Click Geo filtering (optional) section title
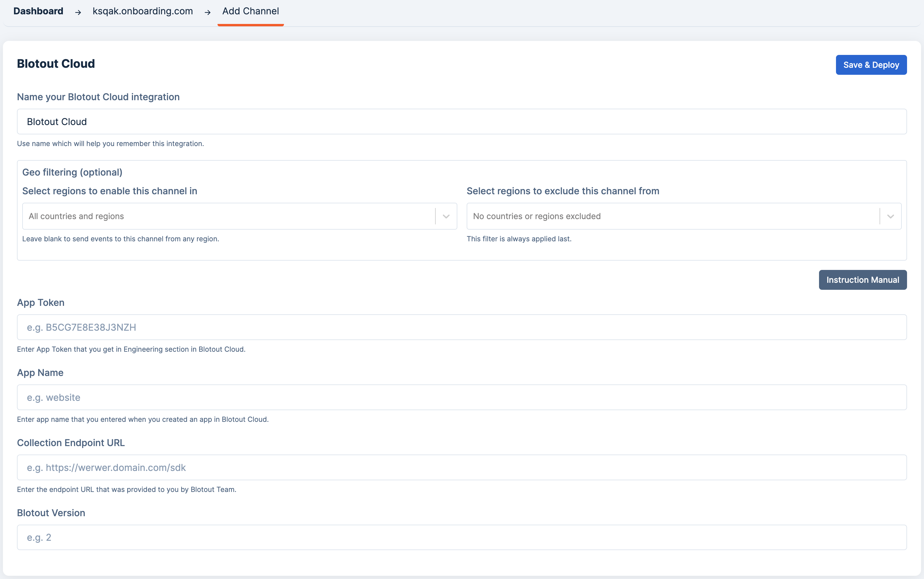Image resolution: width=924 pixels, height=579 pixels. pos(73,172)
